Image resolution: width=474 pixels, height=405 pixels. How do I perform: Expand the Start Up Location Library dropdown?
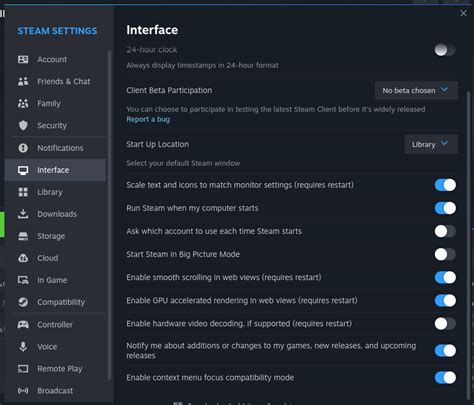(431, 144)
